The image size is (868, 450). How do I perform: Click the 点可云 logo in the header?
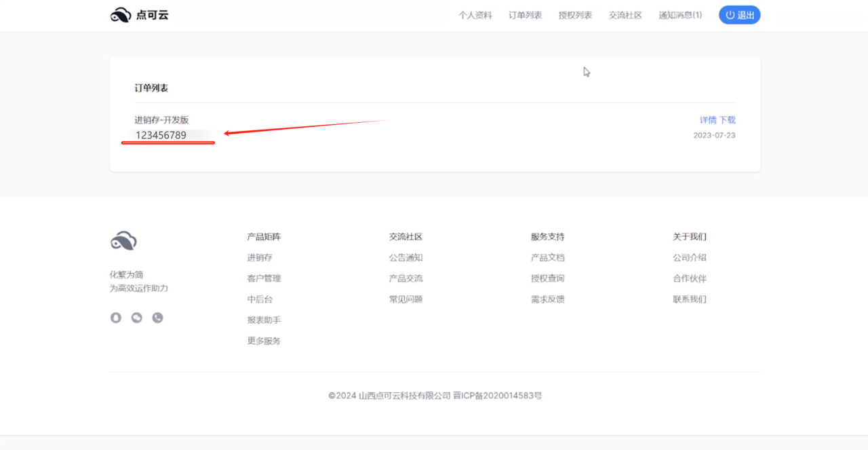pyautogui.click(x=140, y=15)
